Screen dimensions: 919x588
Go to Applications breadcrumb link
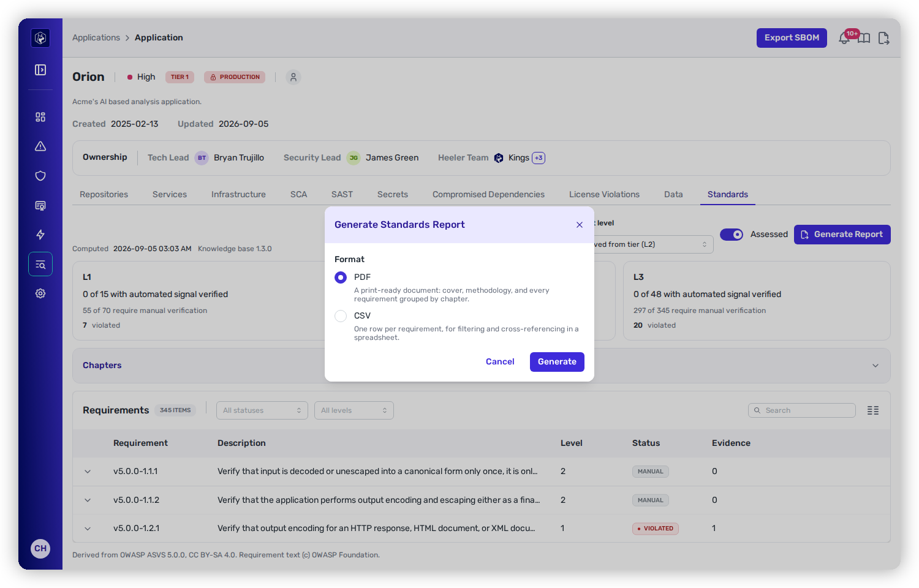point(96,37)
